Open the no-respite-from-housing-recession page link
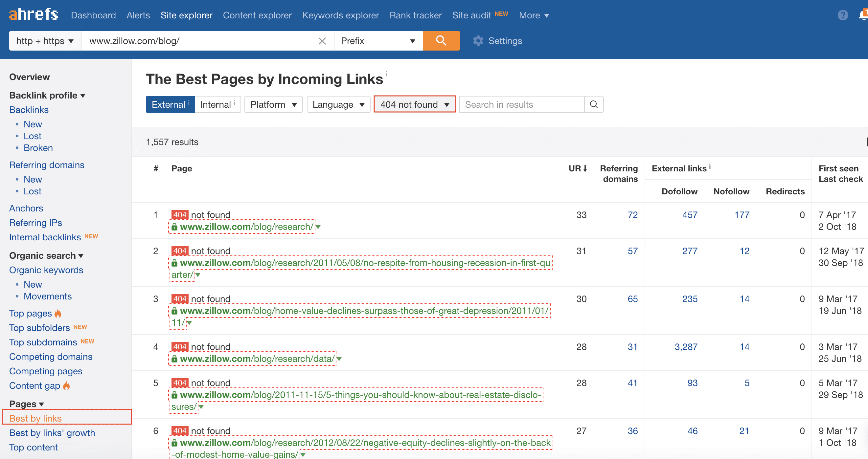This screenshot has width=868, height=459. click(365, 263)
